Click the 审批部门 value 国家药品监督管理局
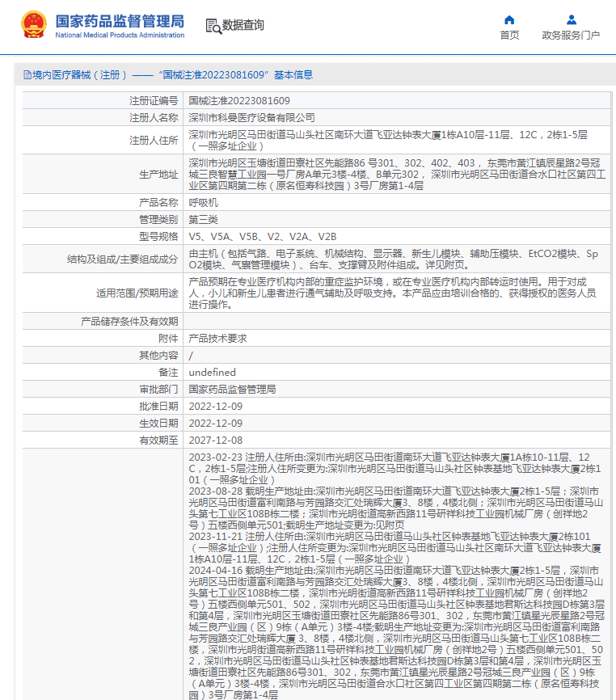 [x=232, y=389]
